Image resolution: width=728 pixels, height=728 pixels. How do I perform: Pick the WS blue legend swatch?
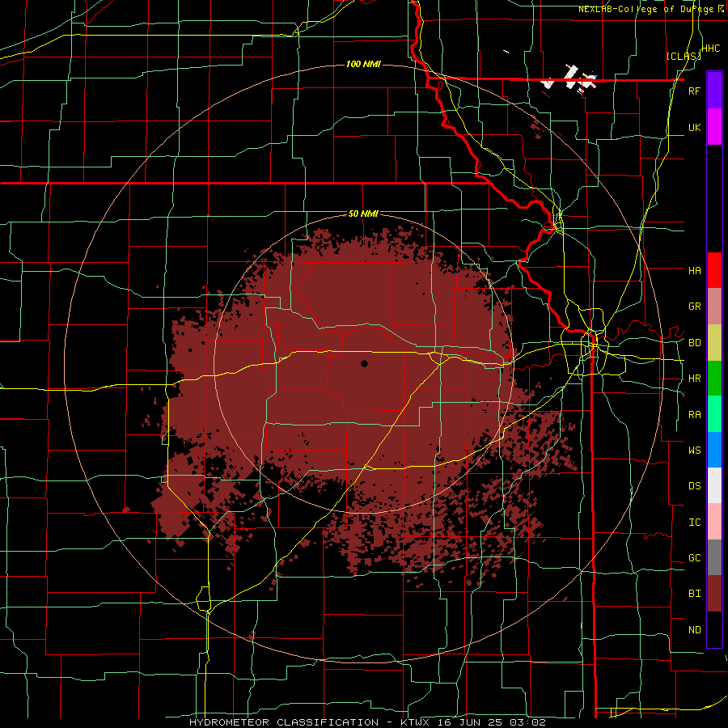click(714, 450)
